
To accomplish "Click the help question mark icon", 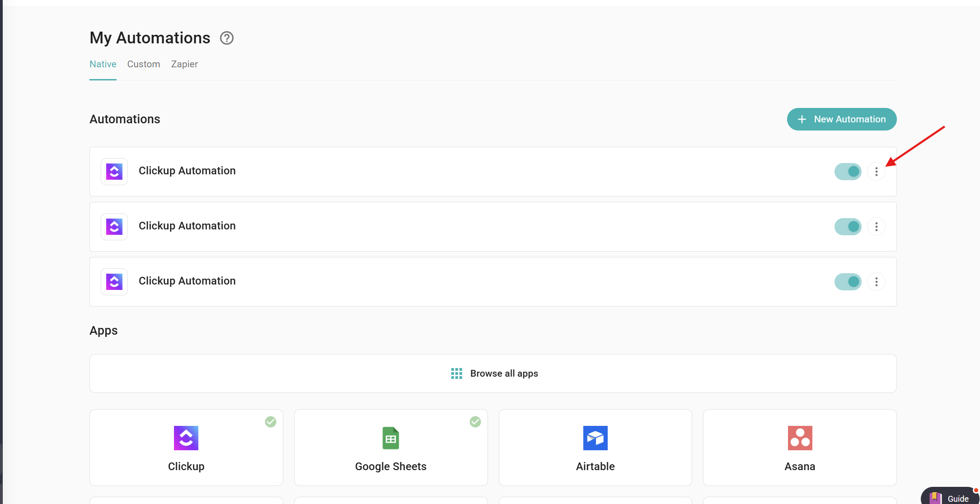I will coord(226,38).
